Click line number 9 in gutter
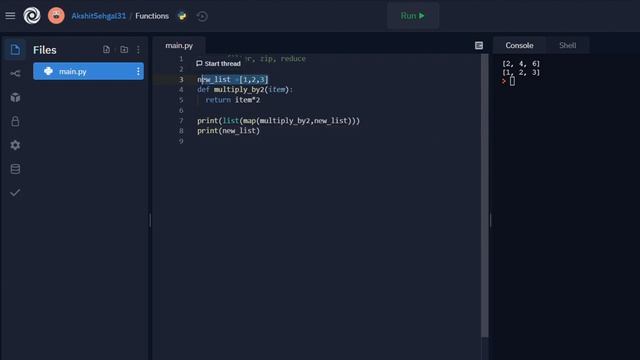 click(x=181, y=141)
